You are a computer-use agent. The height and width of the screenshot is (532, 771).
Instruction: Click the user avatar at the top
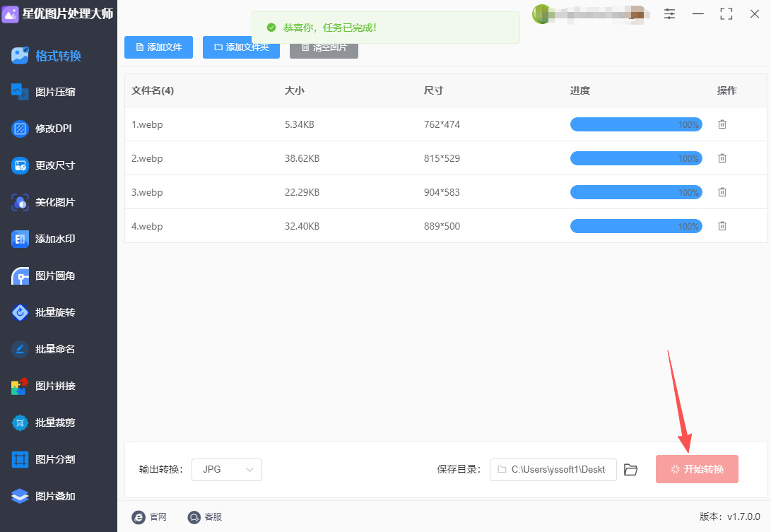[x=541, y=13]
